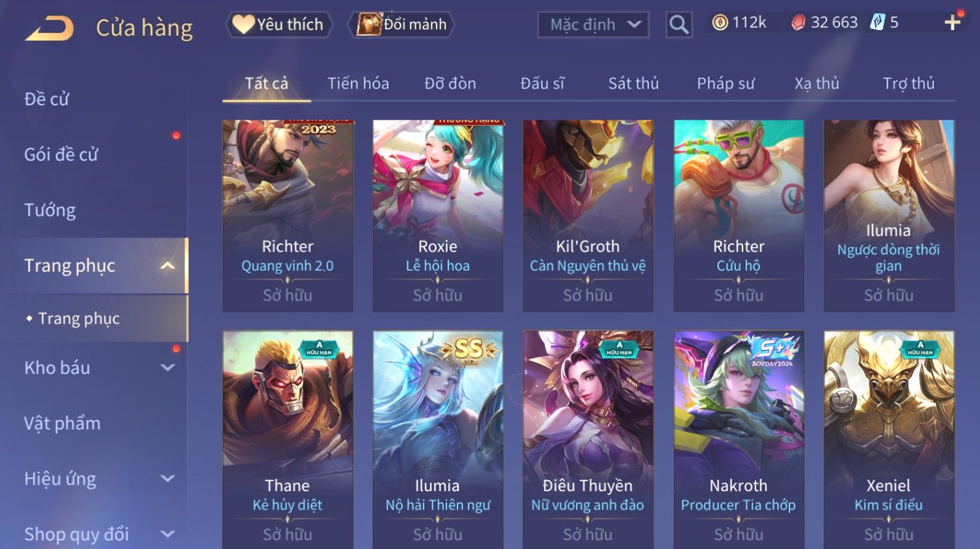The height and width of the screenshot is (549, 980).
Task: Tap the golden back arrow icon
Action: tap(50, 29)
